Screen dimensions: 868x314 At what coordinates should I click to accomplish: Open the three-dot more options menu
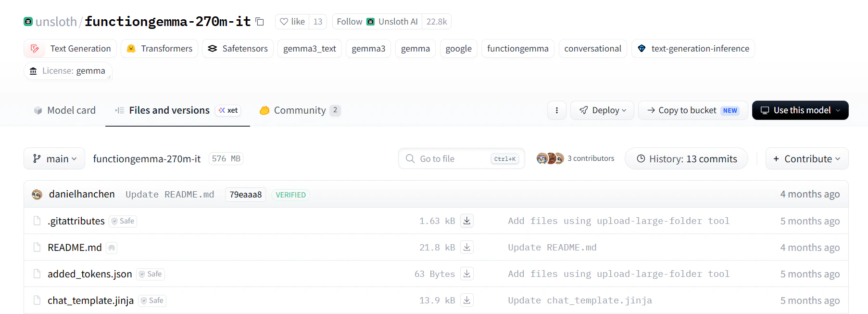(x=557, y=110)
